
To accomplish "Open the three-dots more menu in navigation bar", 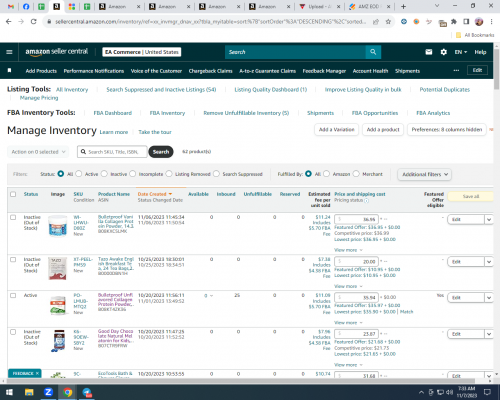I will 456,70.
